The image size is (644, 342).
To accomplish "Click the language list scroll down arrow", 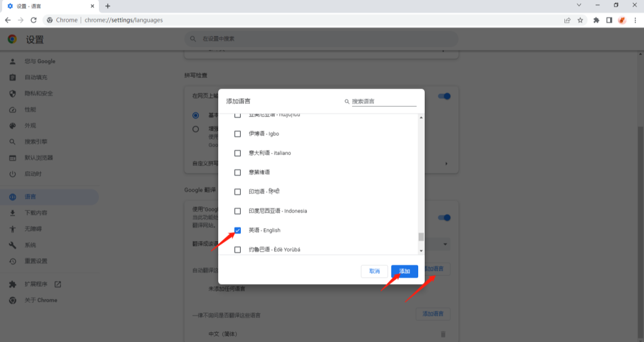I will (x=421, y=251).
